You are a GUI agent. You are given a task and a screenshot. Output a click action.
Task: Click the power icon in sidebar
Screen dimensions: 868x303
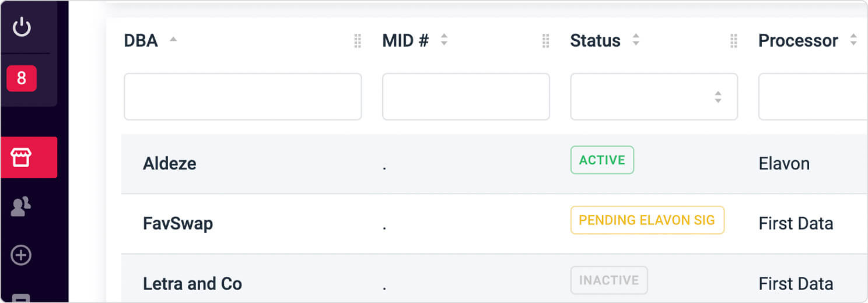[22, 27]
